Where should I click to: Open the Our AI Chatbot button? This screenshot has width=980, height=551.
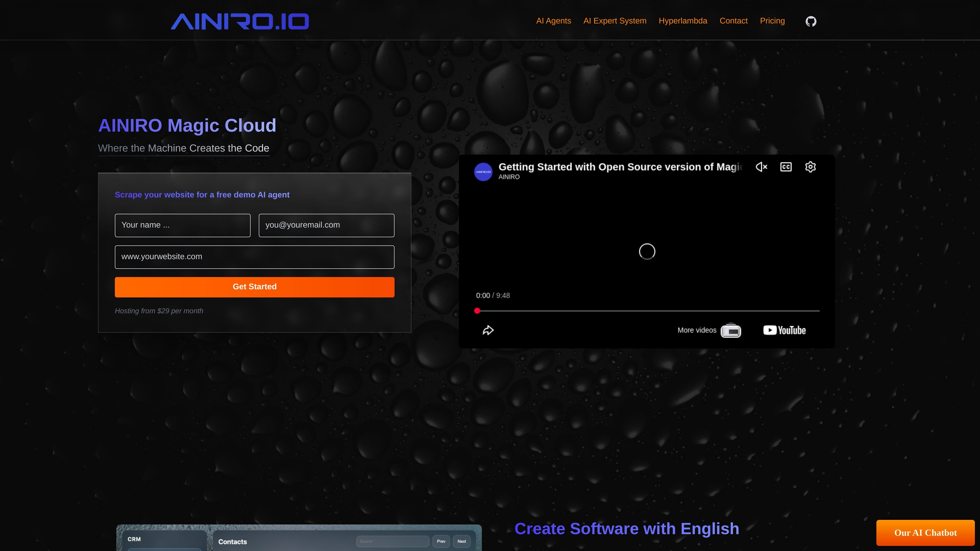925,533
